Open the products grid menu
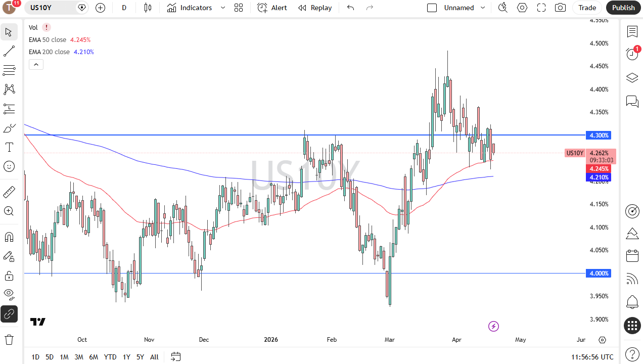Image resolution: width=643 pixels, height=364 pixels. pyautogui.click(x=632, y=326)
